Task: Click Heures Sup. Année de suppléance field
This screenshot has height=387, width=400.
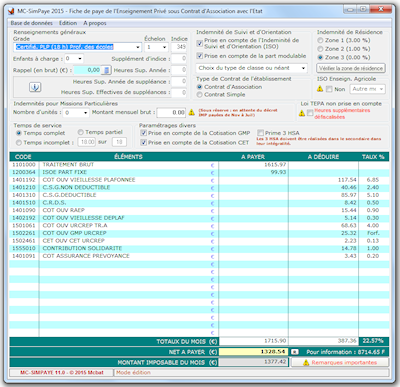Action: click(179, 81)
